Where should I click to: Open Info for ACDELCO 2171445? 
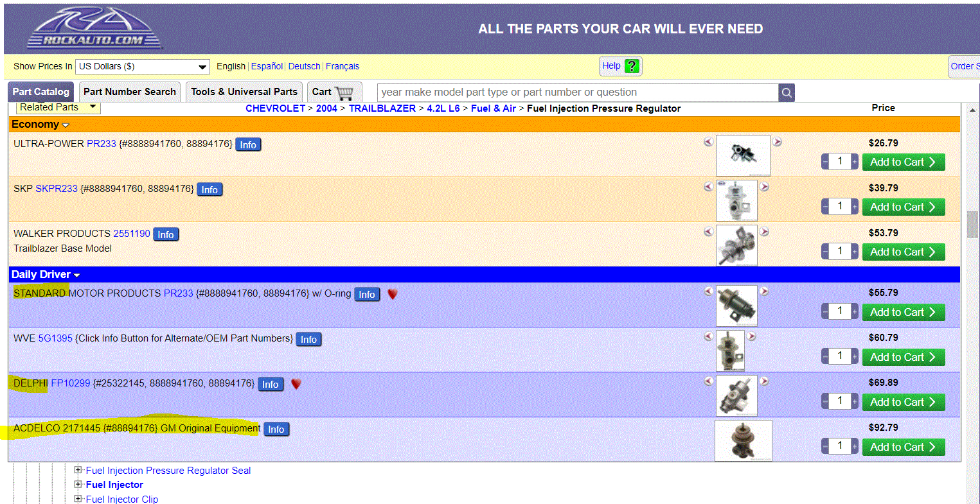click(276, 429)
